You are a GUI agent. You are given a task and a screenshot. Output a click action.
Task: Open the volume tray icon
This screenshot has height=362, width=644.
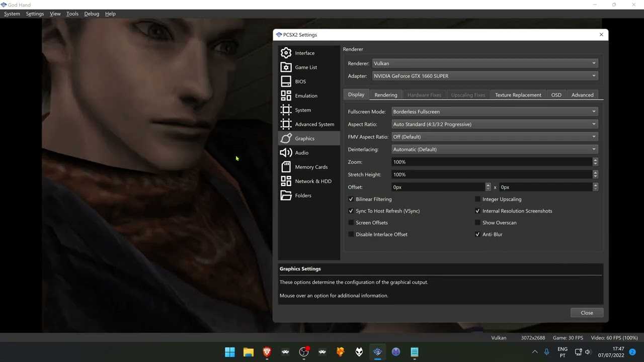[x=588, y=352]
